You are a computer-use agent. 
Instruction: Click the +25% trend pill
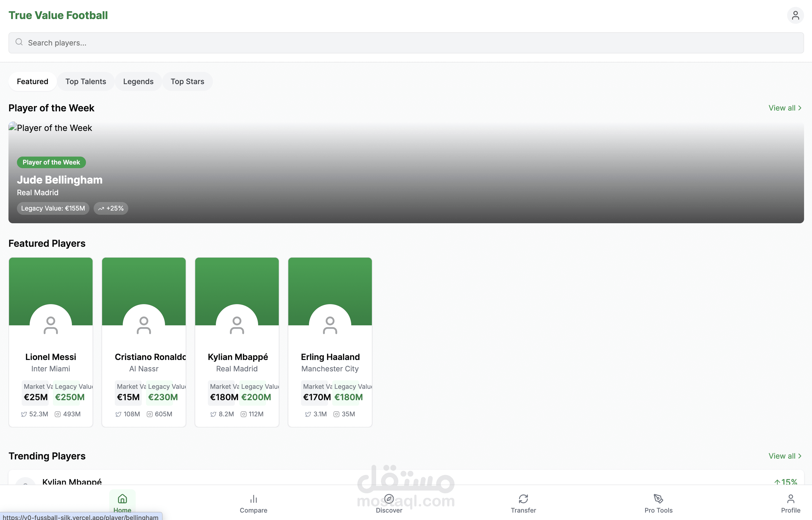111,208
